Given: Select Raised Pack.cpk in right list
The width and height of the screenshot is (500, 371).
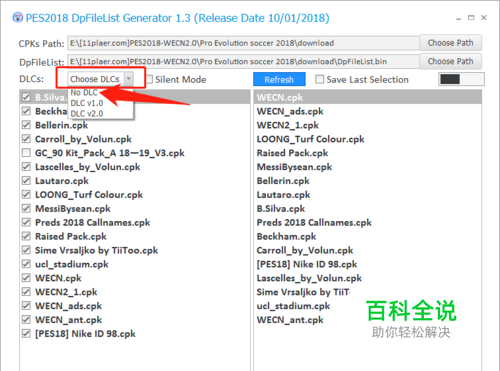Looking at the screenshot, I should (368, 153).
